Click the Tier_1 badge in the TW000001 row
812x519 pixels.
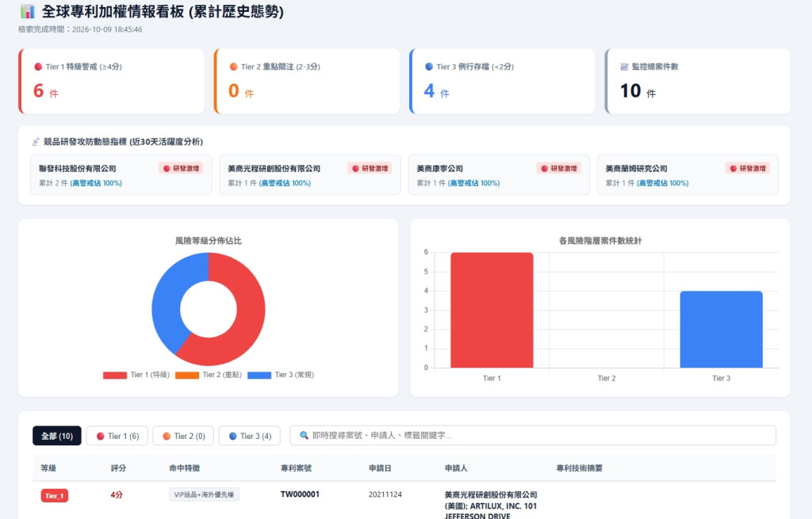[55, 496]
